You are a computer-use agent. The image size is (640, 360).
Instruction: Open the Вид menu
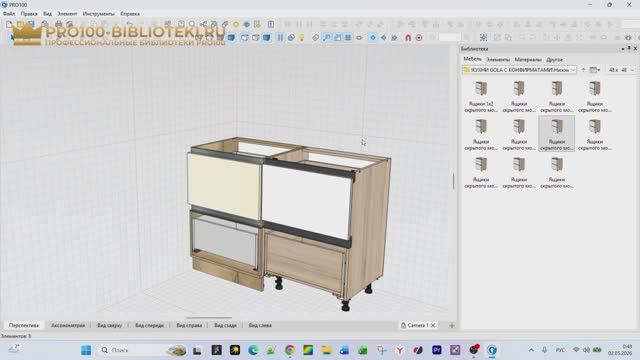point(47,13)
